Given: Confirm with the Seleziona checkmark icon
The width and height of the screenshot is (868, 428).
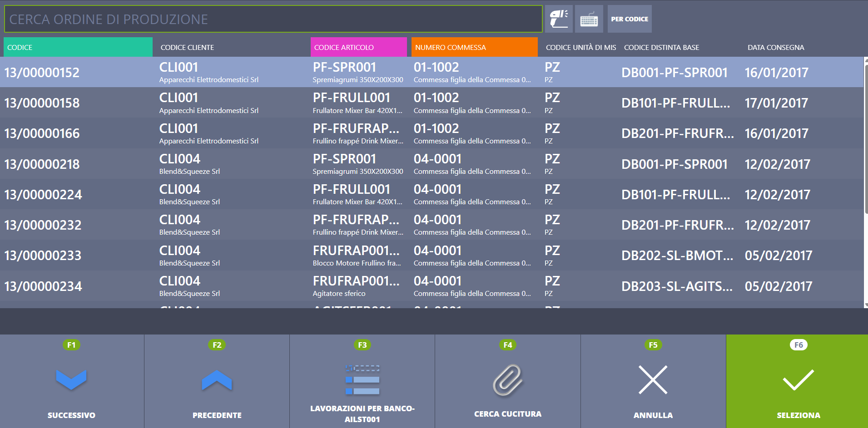Looking at the screenshot, I should 798,380.
